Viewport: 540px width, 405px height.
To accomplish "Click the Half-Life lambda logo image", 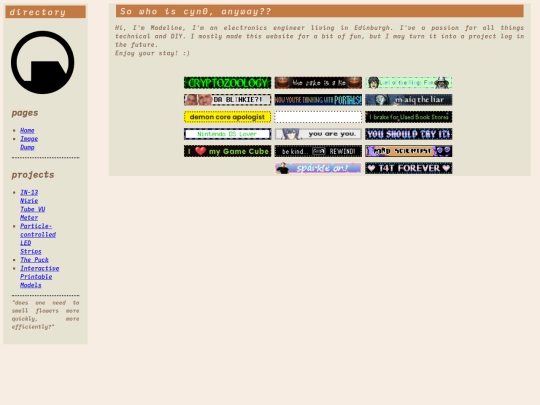I will (43, 62).
